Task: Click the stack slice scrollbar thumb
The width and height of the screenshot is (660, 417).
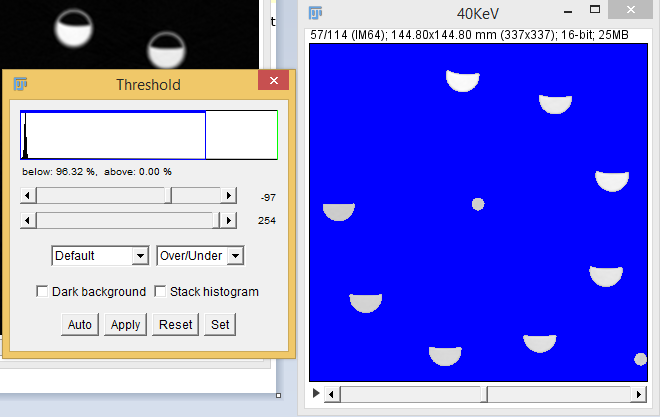Action: click(486, 394)
